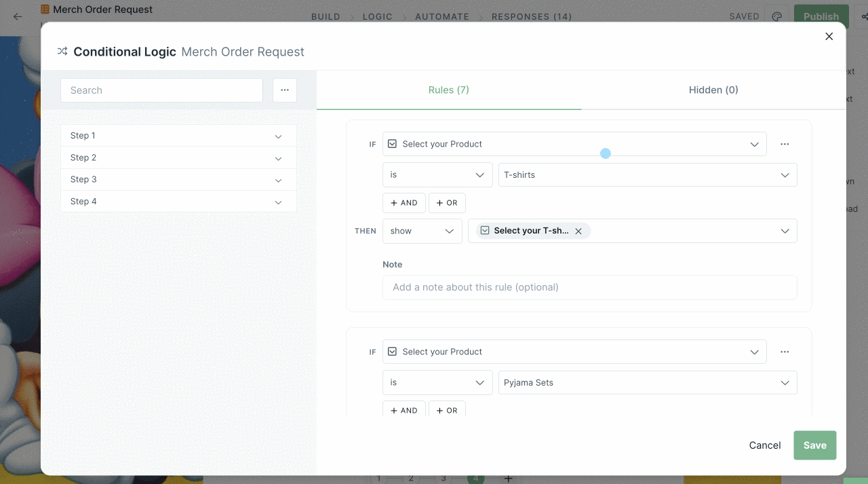Click the Merch Order Request form icon
Image resolution: width=868 pixels, height=484 pixels.
point(45,10)
